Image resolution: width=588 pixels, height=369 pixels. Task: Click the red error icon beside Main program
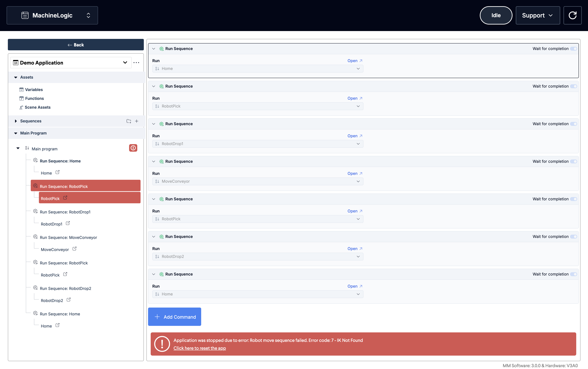click(133, 148)
